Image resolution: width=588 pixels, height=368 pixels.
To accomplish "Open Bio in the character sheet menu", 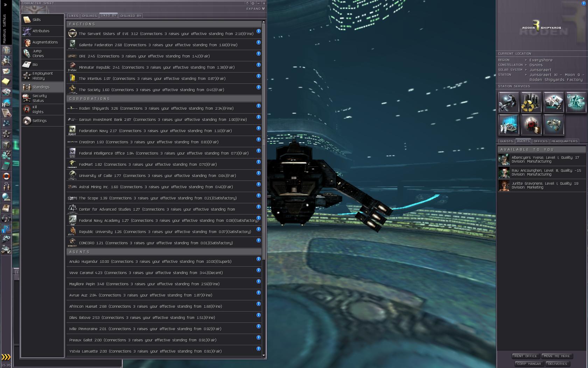I will (x=42, y=64).
